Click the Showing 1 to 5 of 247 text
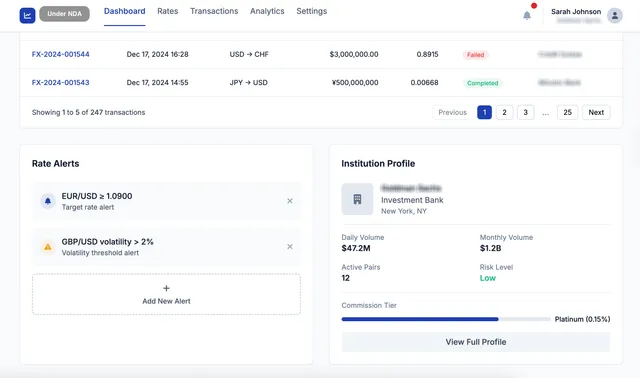 pyautogui.click(x=89, y=112)
